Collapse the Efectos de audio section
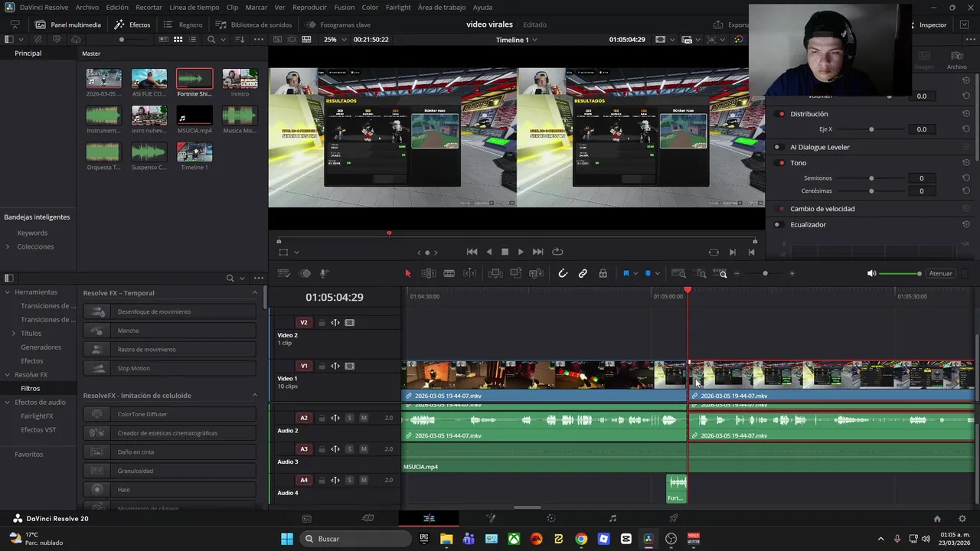Image resolution: width=980 pixels, height=551 pixels. coord(8,403)
